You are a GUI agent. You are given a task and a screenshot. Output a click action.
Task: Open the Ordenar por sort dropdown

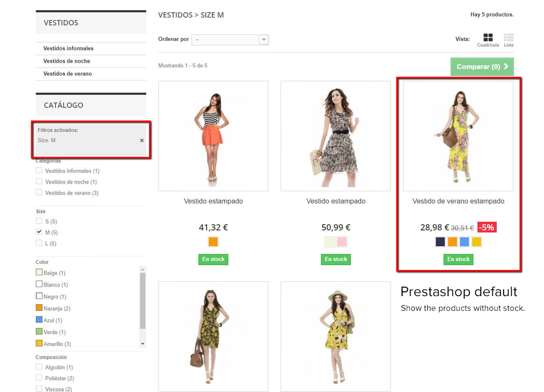coord(230,40)
